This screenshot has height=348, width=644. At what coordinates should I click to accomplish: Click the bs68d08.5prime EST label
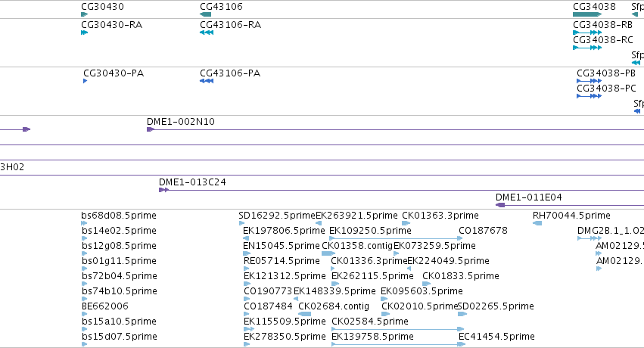point(119,216)
